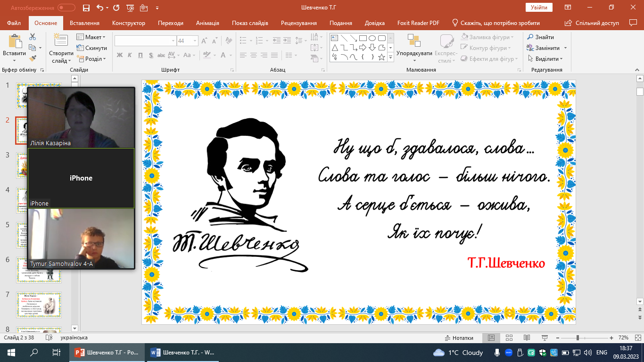Toggle Italic (К) formatting
Viewport: 644px width, 362px height.
(x=130, y=55)
